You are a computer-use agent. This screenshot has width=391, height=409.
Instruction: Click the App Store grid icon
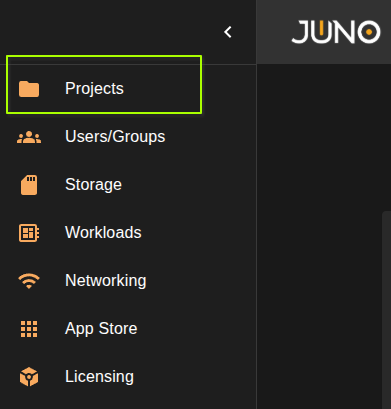29,329
